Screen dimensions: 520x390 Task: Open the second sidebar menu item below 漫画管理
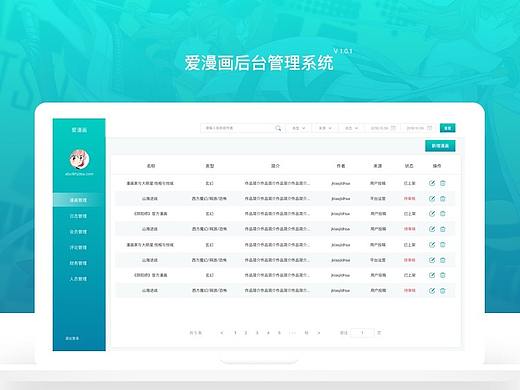79,216
